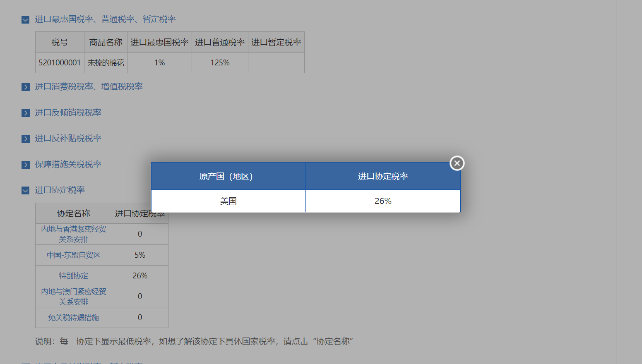This screenshot has width=642, height=364.
Task: Open the 进口反补贴税税率 heading text
Action: (x=68, y=138)
